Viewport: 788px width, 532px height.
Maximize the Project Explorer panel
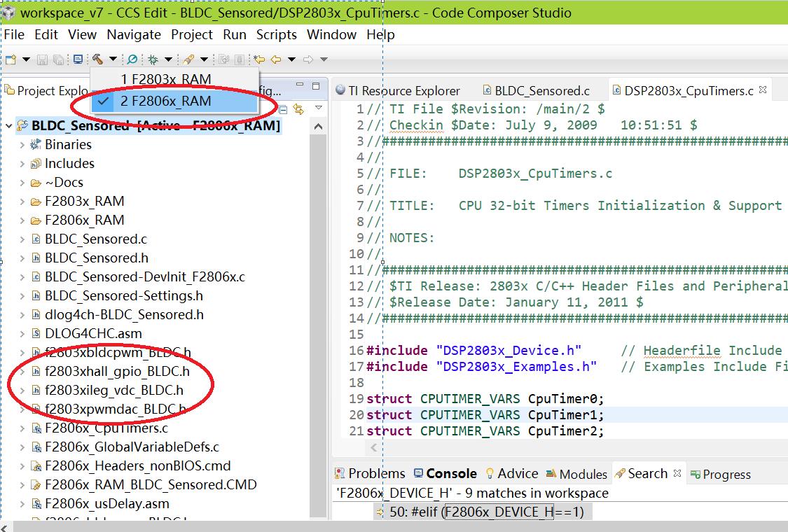tap(316, 86)
